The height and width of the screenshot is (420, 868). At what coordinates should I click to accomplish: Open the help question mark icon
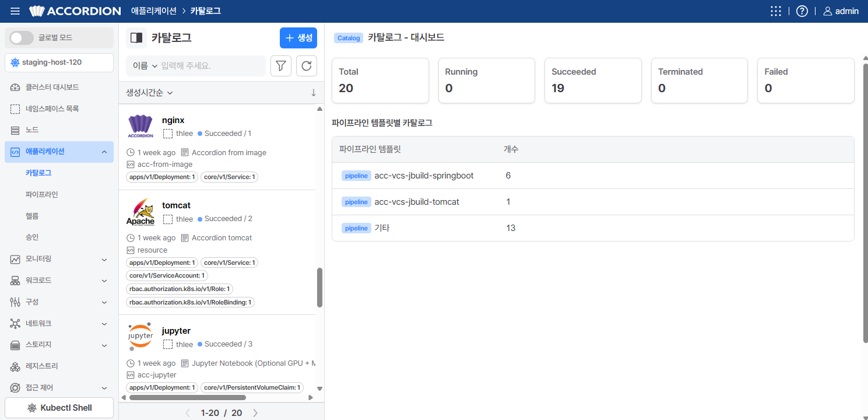pos(802,11)
